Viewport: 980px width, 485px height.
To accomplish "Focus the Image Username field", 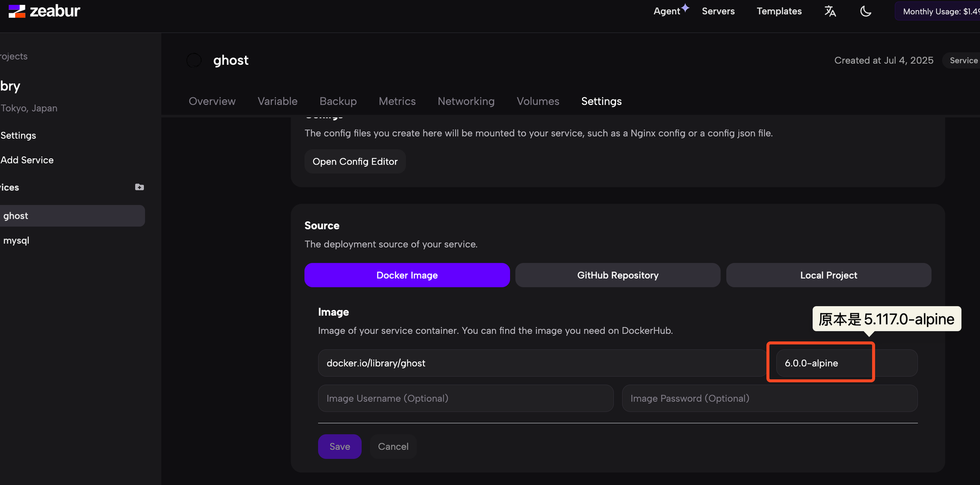I will [466, 398].
